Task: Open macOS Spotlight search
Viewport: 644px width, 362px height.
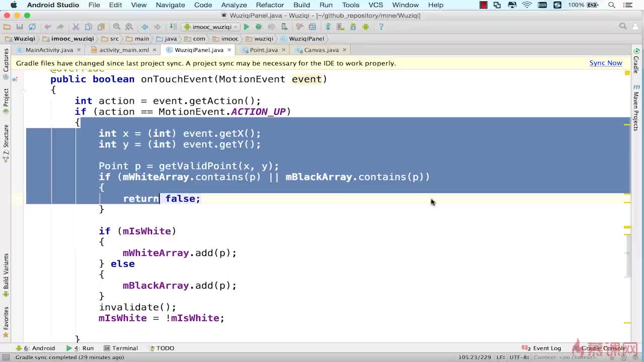Action: [x=612, y=5]
